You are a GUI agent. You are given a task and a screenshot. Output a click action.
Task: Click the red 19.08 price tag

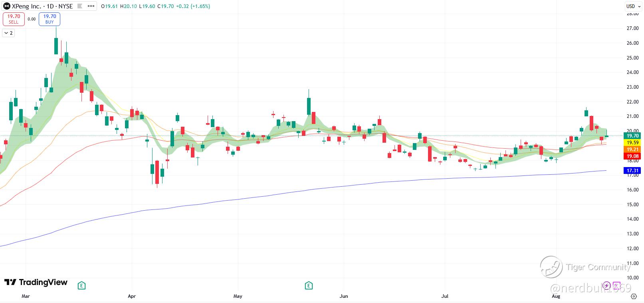[x=632, y=156]
